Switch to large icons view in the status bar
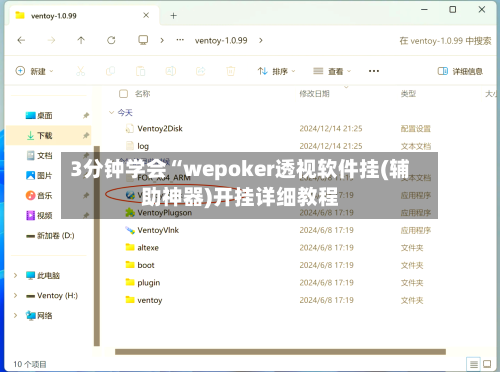The height and width of the screenshot is (372, 500). click(487, 364)
